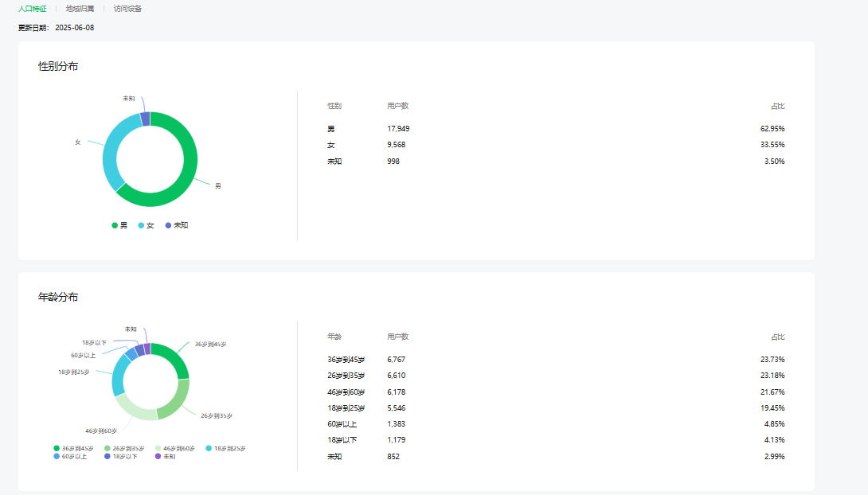Click the 4.85% percentage

(x=775, y=424)
